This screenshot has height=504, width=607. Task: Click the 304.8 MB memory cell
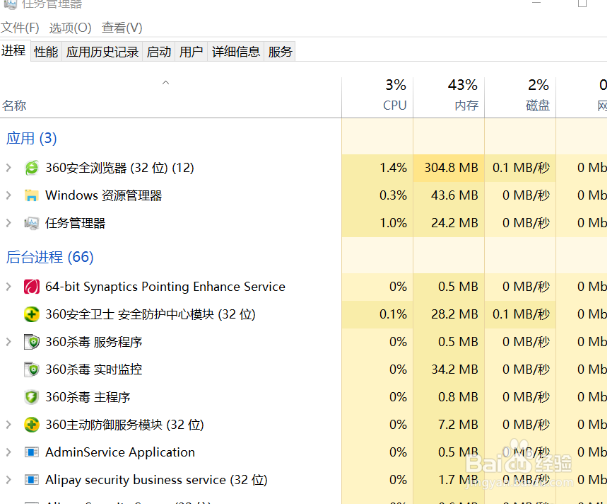tap(449, 168)
